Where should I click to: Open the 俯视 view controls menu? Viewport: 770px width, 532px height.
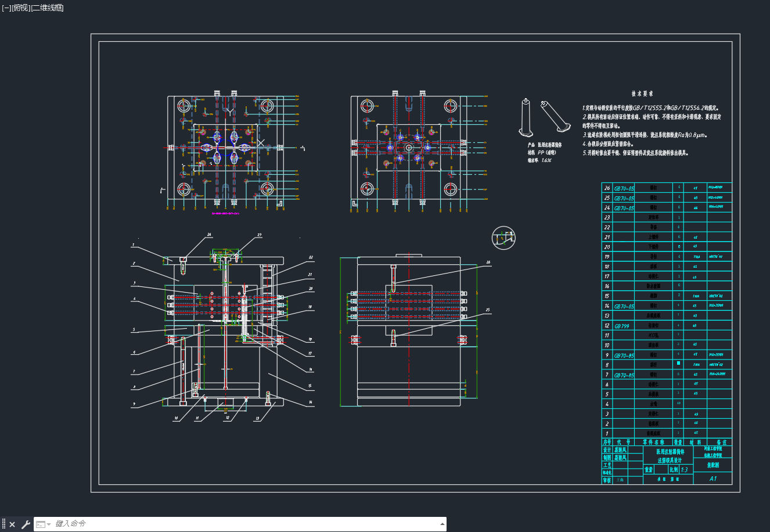pyautogui.click(x=21, y=8)
